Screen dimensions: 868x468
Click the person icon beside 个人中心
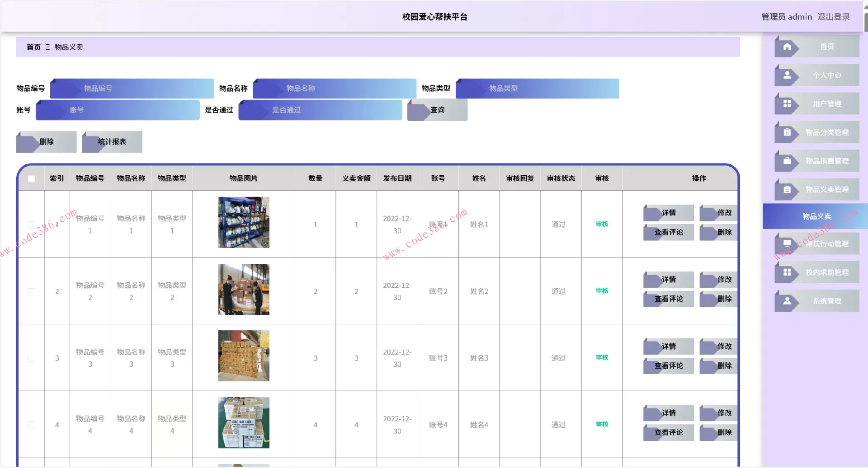(787, 75)
